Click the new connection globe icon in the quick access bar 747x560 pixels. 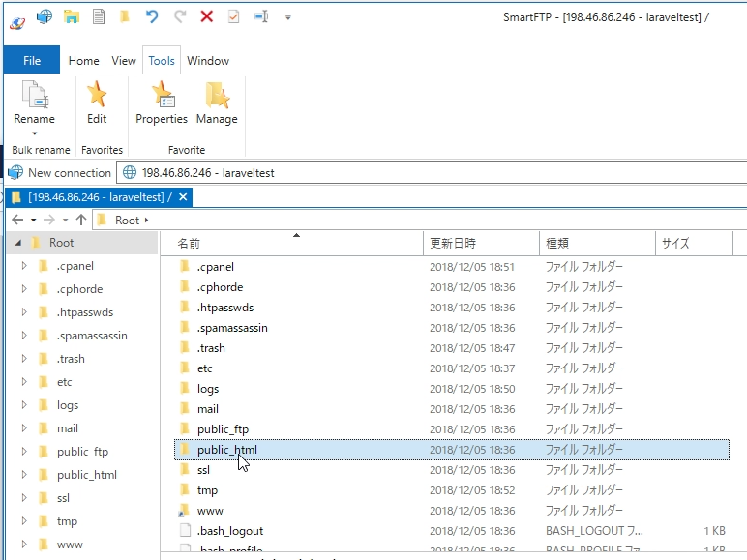click(45, 17)
